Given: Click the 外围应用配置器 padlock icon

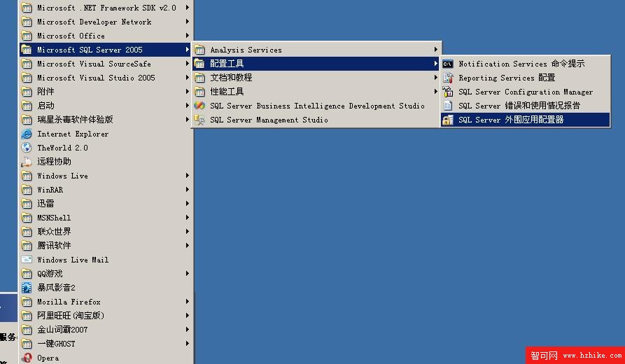Looking at the screenshot, I should coord(448,120).
